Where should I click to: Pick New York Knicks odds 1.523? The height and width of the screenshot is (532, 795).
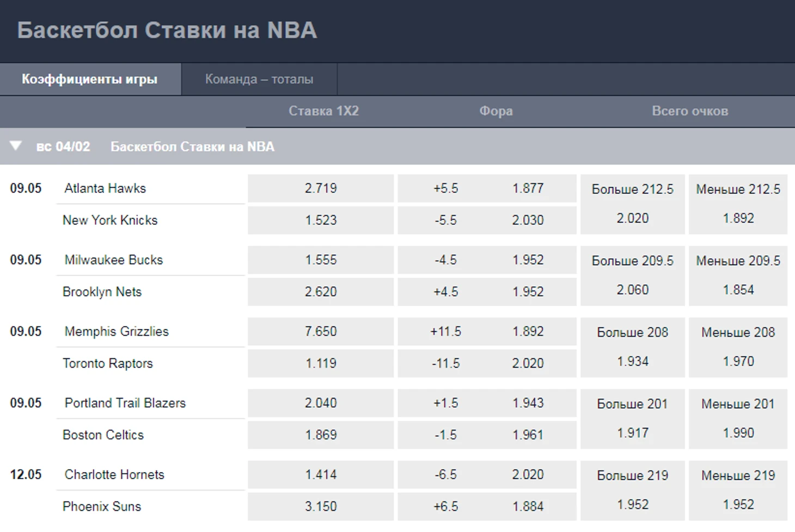coord(321,220)
